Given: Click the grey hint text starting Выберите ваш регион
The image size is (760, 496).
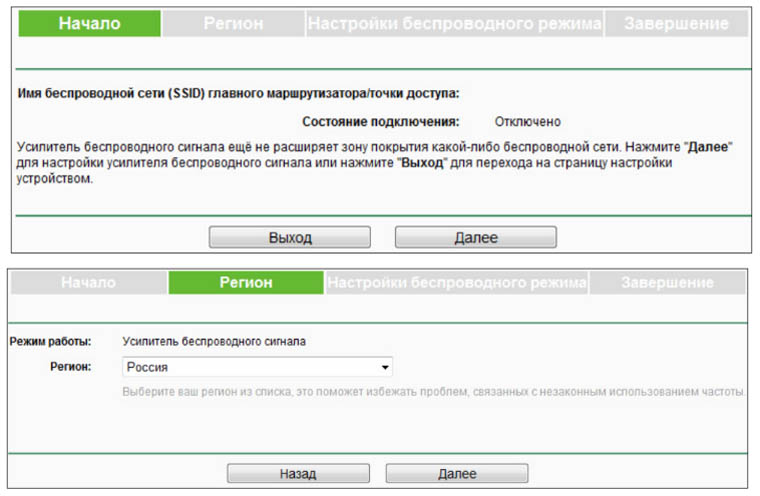Looking at the screenshot, I should 433,391.
